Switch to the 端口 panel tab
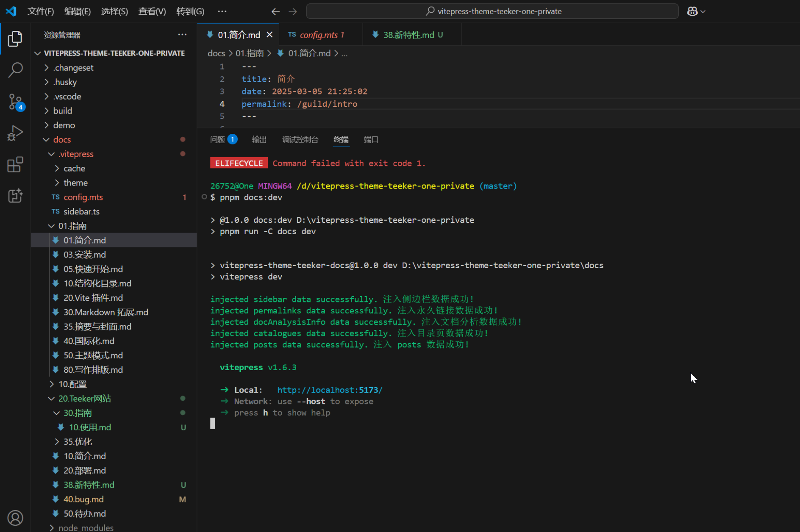This screenshot has height=532, width=800. point(371,139)
